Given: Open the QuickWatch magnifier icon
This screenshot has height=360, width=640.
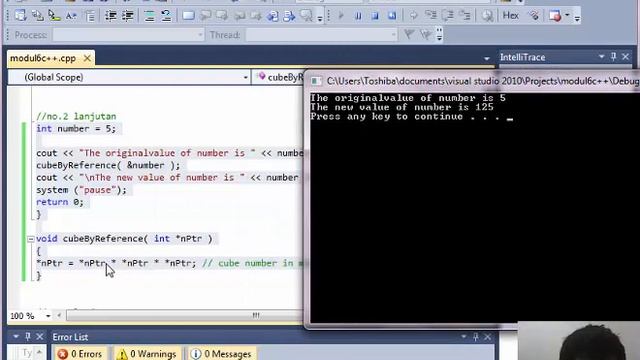Looking at the screenshot, I should (x=487, y=16).
